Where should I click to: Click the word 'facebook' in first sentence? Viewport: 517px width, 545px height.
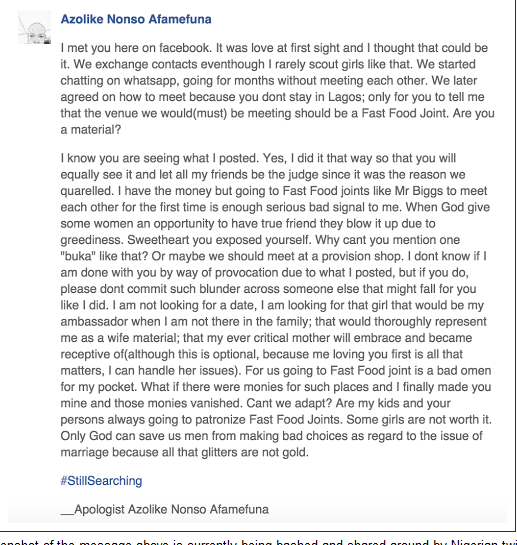pyautogui.click(x=185, y=48)
